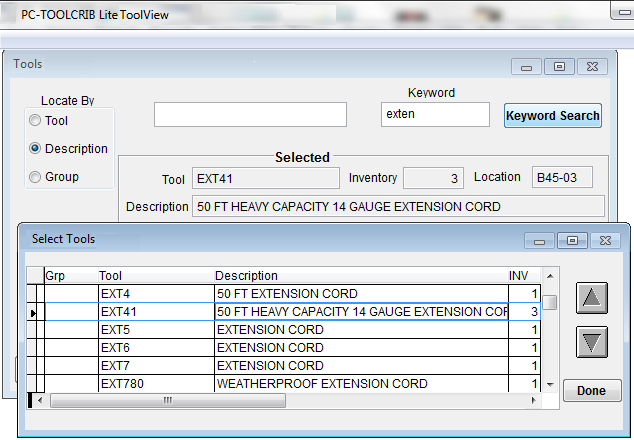The height and width of the screenshot is (440, 634).
Task: Click the vertical scrollbar up arrow in grid
Action: click(x=550, y=276)
